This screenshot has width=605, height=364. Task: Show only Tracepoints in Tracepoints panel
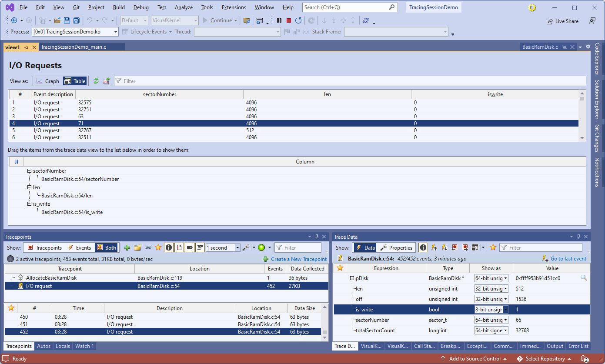(44, 247)
